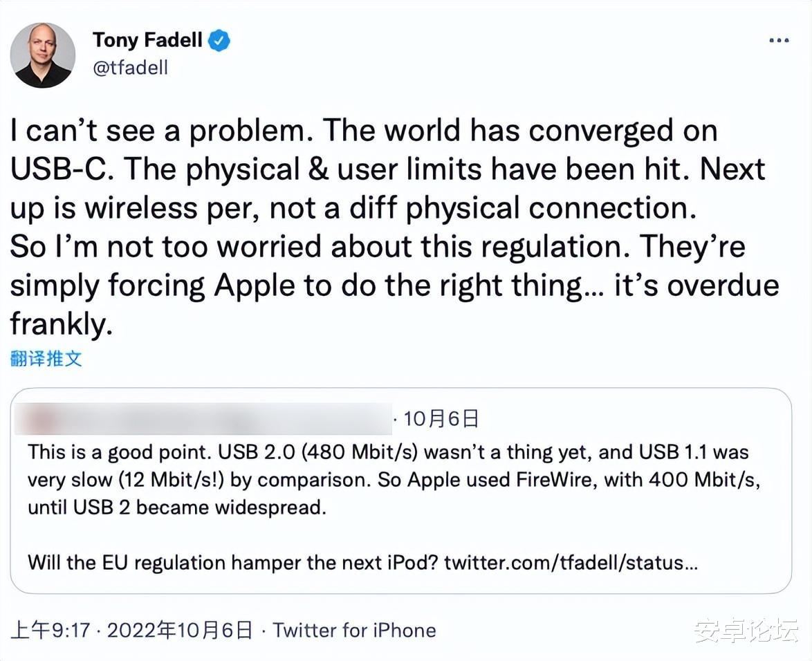
Task: Translate tweet via 翻译推文 link
Action: pyautogui.click(x=46, y=358)
